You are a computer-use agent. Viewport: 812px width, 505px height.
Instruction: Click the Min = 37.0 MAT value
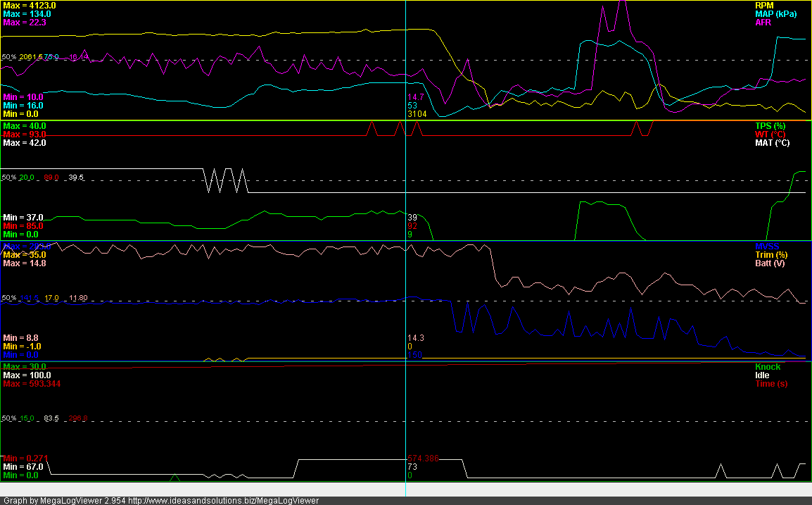23,217
